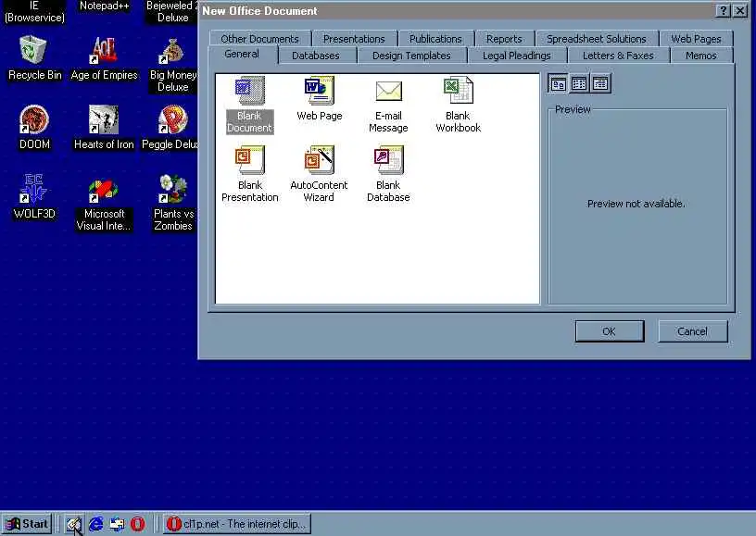Click the first Quick Launch icon under the cursor
The height and width of the screenshot is (536, 756).
pos(74,524)
